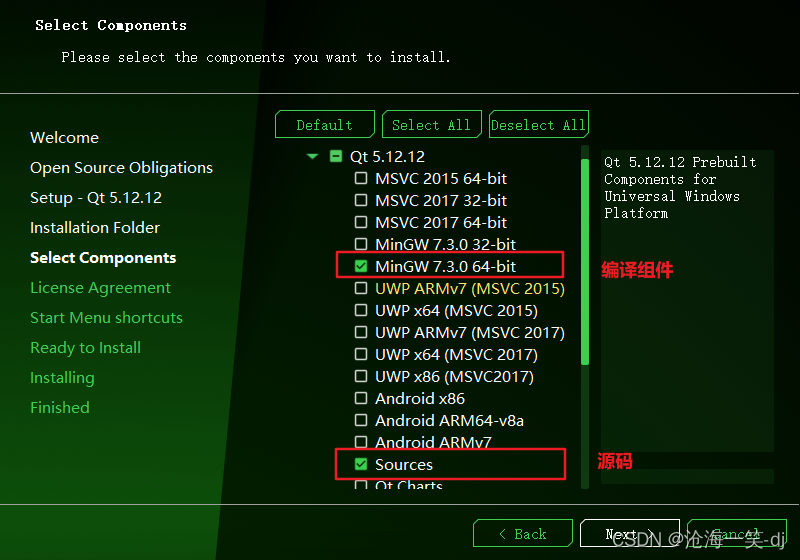
Task: Collapse the Qt 5.12.12 tree node
Action: pos(312,157)
